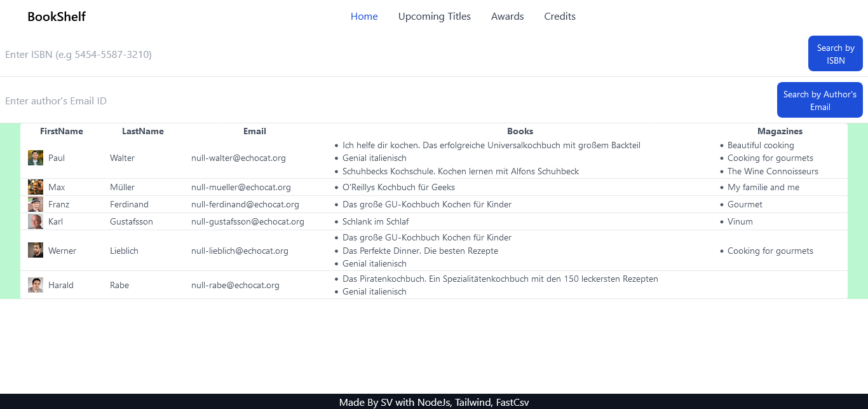Click Harald Rabe's avatar photo
The width and height of the screenshot is (868, 409).
[x=36, y=285]
